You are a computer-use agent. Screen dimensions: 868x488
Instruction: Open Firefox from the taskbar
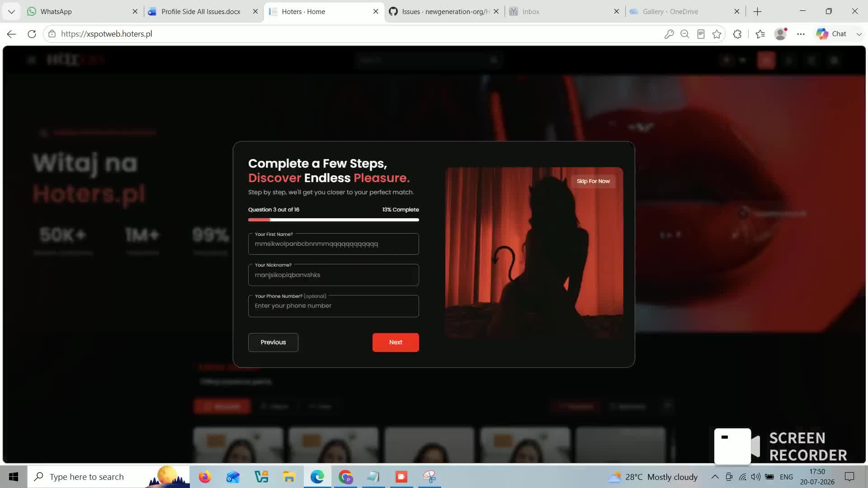tap(205, 477)
